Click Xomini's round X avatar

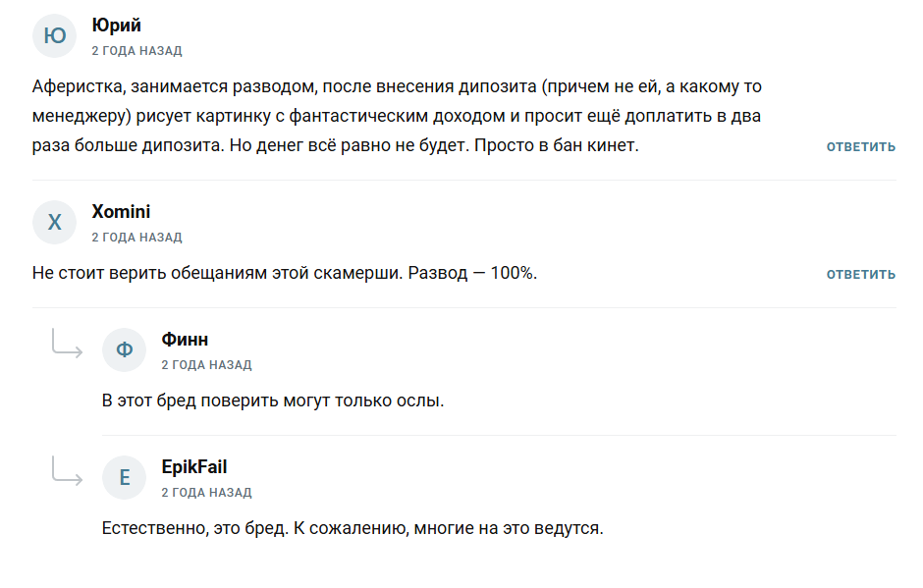pos(55,223)
